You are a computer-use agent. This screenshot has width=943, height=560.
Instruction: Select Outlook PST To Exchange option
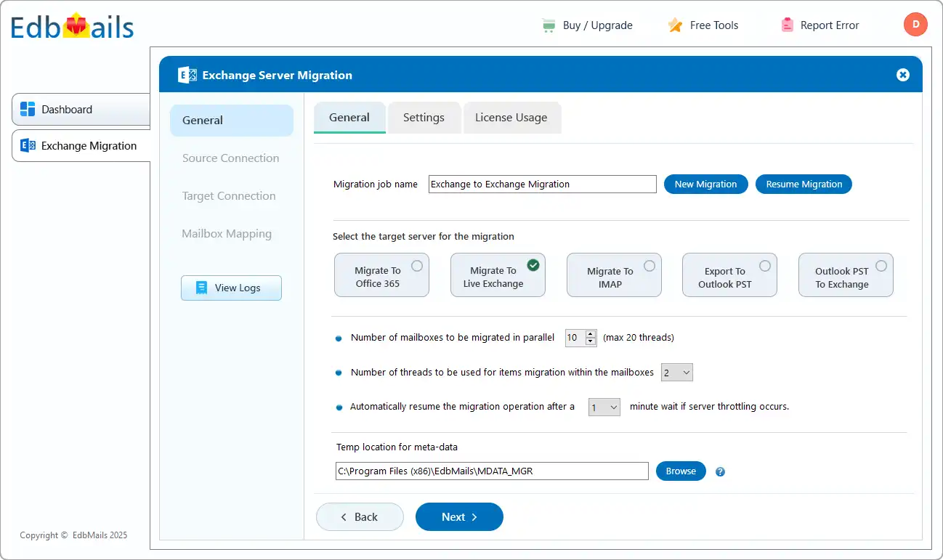(846, 275)
